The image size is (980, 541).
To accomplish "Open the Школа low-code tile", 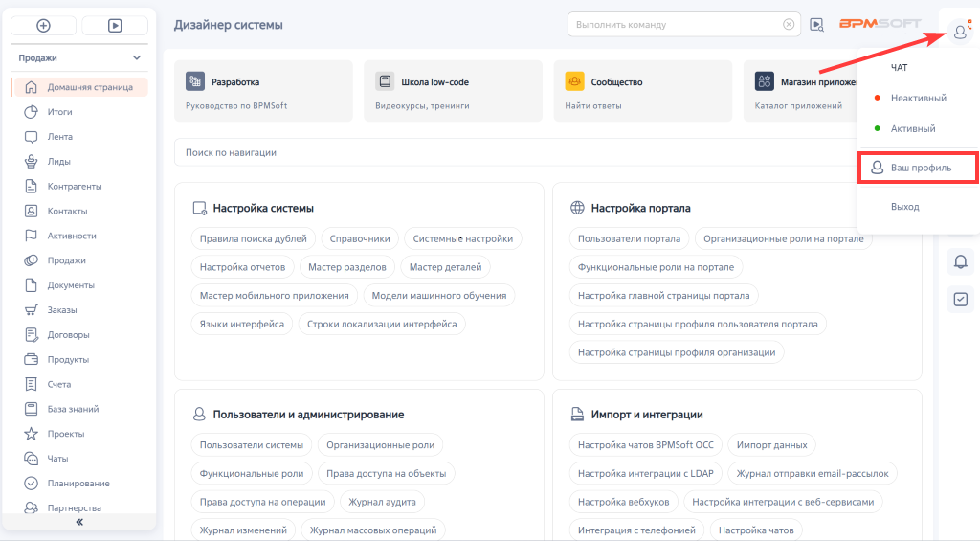I will pos(454,91).
